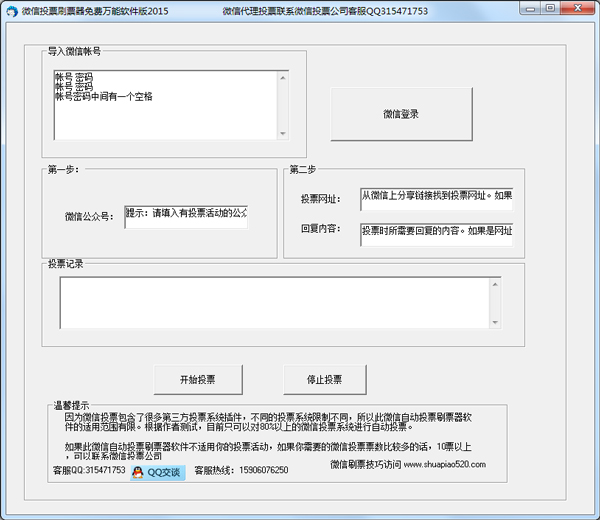Focus the 微信公众号 input field
Screen dimensions: 600x520
click(x=186, y=217)
